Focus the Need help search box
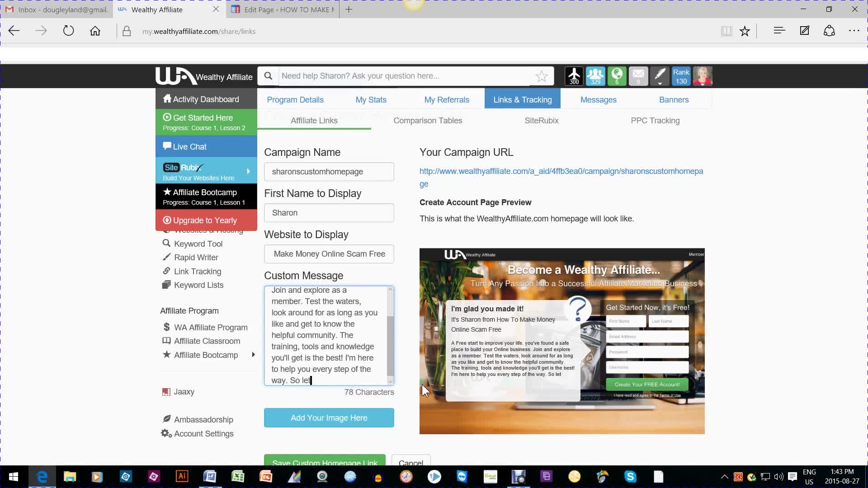The height and width of the screenshot is (488, 868). (x=405, y=76)
